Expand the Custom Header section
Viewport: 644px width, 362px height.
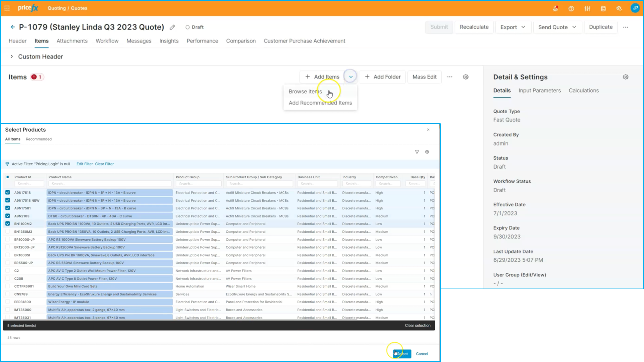click(12, 56)
